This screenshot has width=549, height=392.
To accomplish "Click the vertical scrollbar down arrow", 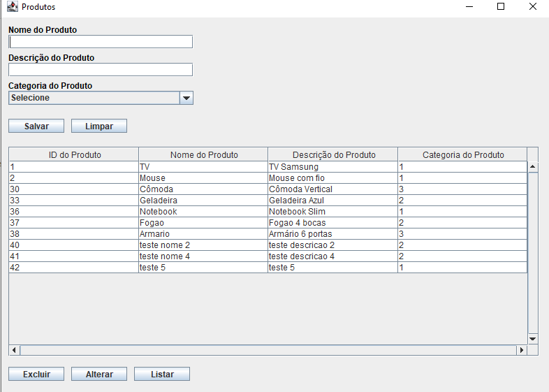I will pos(533,339).
